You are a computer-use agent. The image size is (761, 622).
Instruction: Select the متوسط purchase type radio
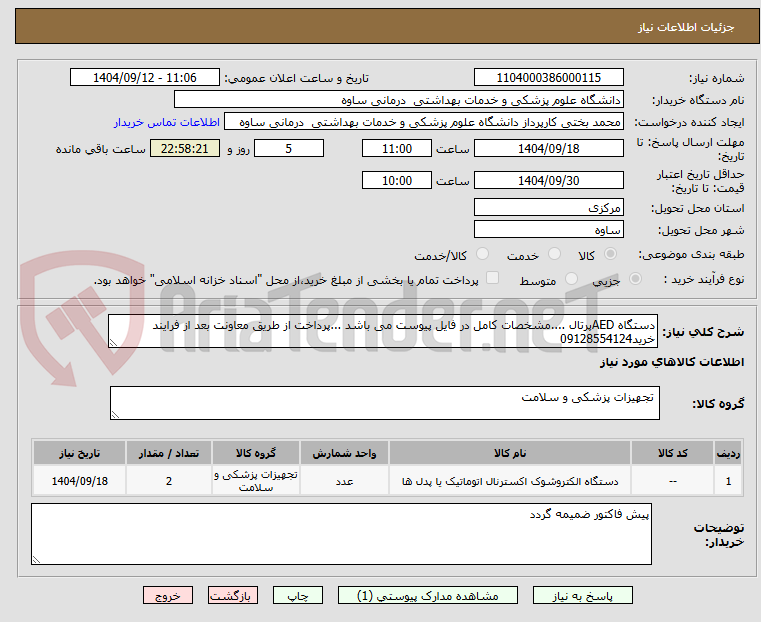pos(572,278)
